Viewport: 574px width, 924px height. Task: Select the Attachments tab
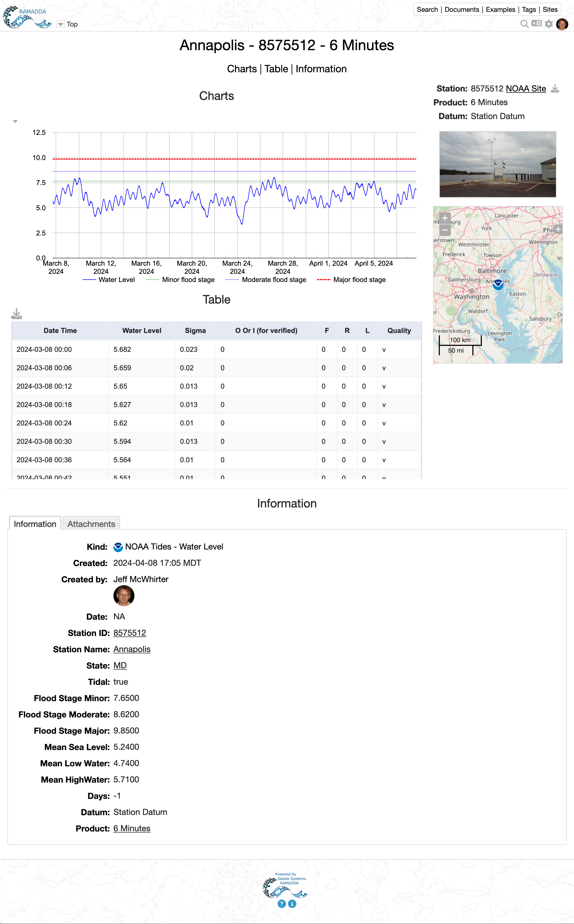(x=91, y=523)
